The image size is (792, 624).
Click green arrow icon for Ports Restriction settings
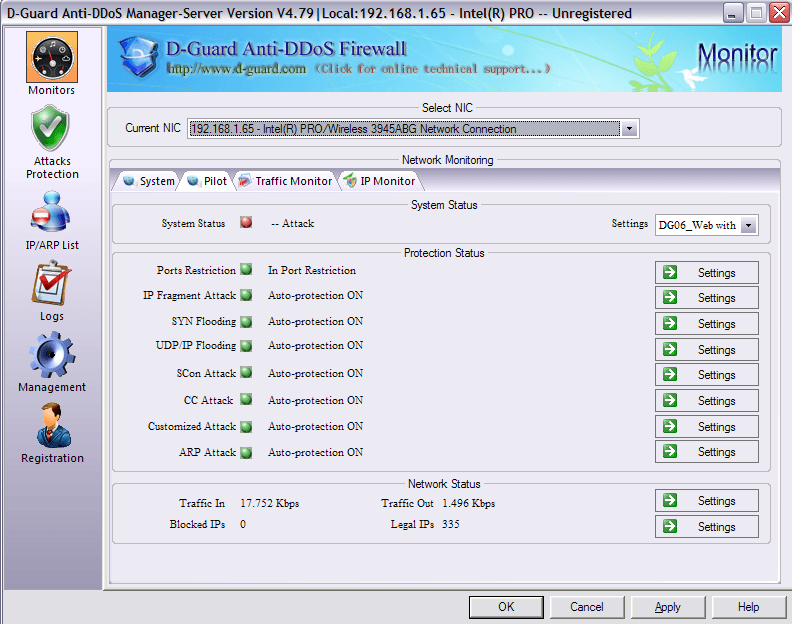coord(670,272)
